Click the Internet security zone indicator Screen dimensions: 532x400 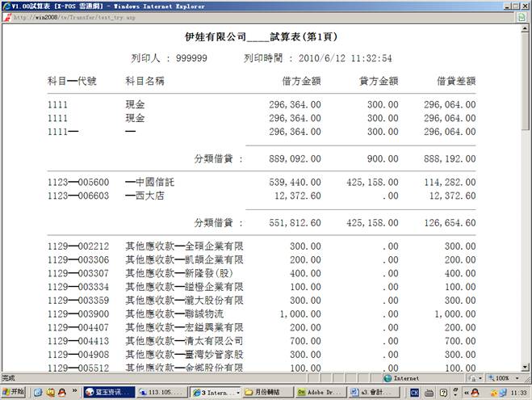(400, 378)
